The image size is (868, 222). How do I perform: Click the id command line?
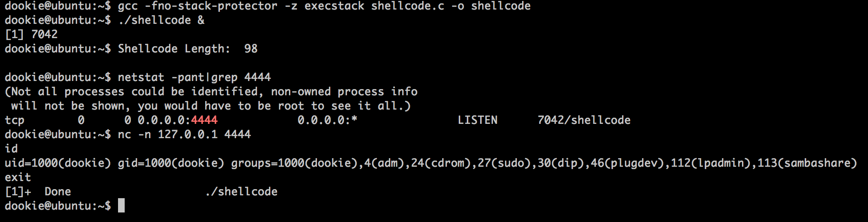click(11, 149)
